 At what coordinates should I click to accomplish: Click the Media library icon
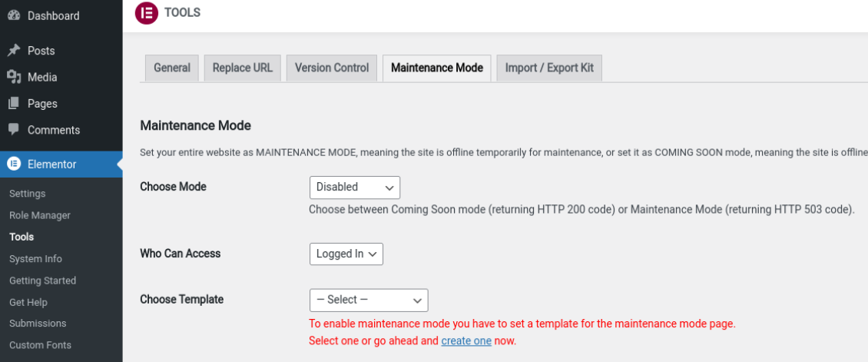tap(13, 77)
